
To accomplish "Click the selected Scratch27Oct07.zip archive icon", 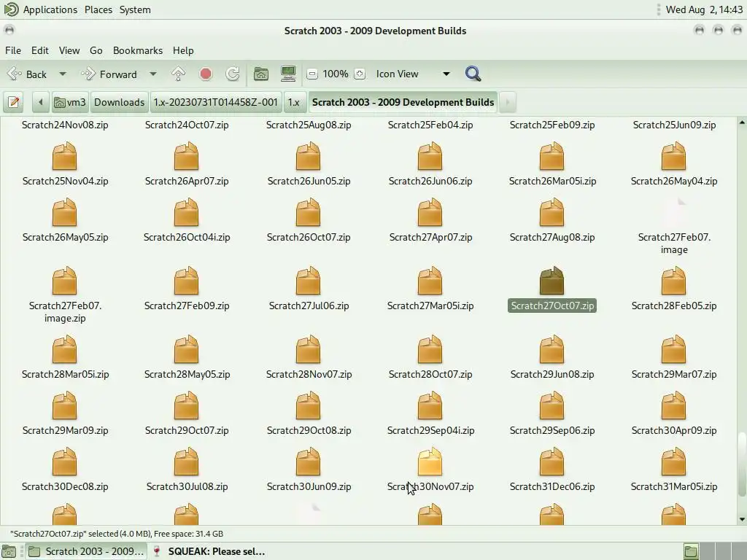I will click(552, 281).
